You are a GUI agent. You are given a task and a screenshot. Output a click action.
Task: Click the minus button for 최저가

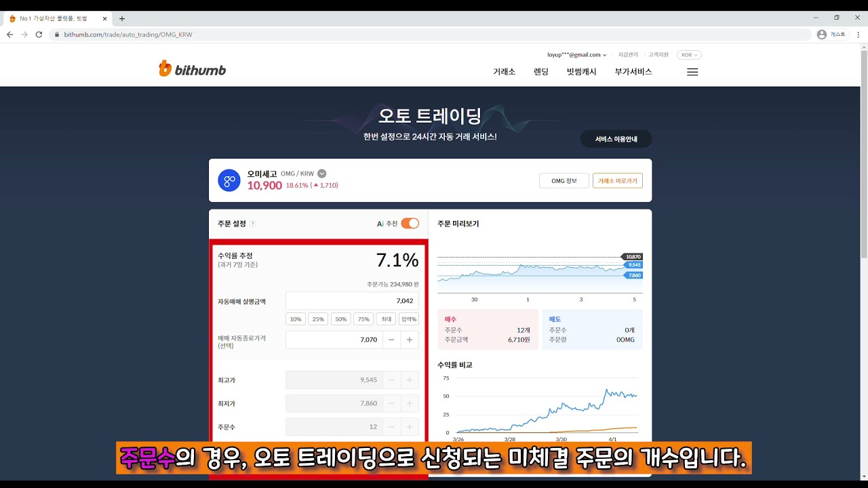point(391,403)
